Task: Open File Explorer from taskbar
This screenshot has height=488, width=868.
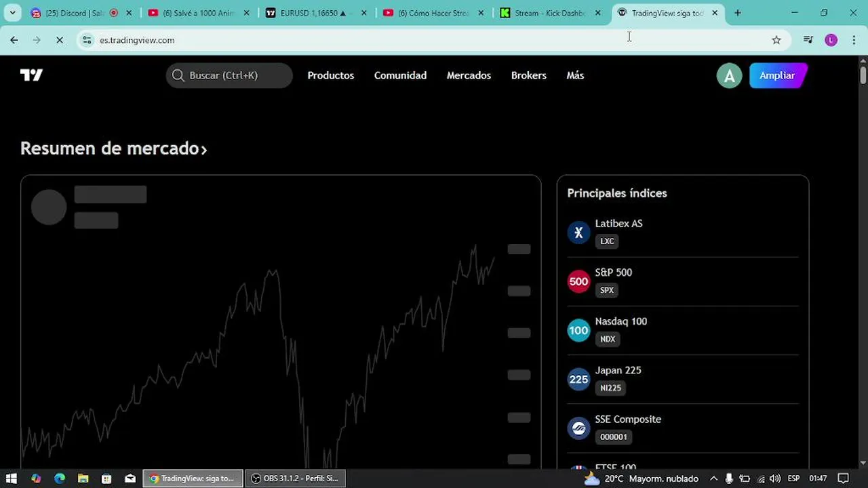Action: point(83,479)
